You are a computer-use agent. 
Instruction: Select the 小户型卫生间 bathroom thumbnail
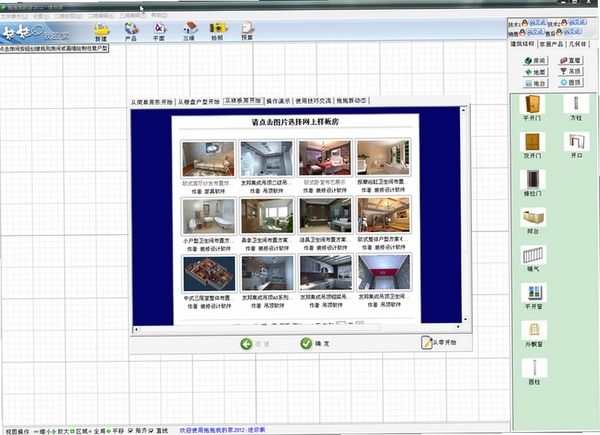pyautogui.click(x=209, y=217)
